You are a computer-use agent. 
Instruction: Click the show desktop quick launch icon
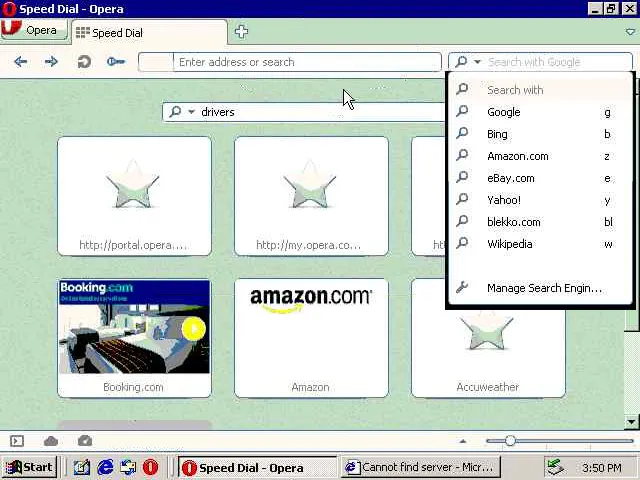coord(128,467)
